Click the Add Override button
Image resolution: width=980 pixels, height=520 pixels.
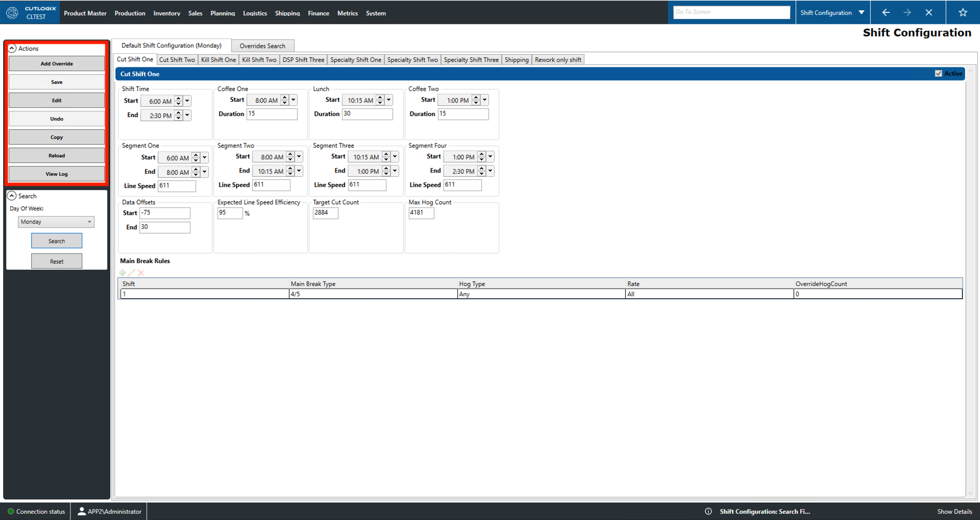pyautogui.click(x=56, y=63)
